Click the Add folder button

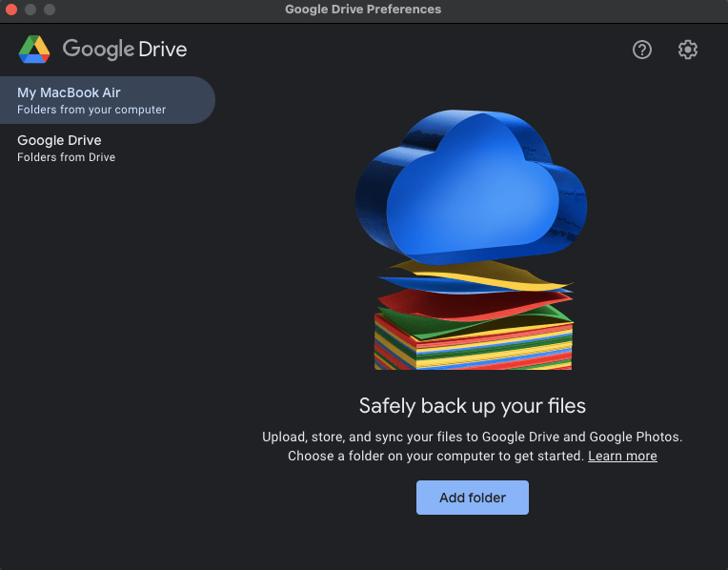[473, 498]
